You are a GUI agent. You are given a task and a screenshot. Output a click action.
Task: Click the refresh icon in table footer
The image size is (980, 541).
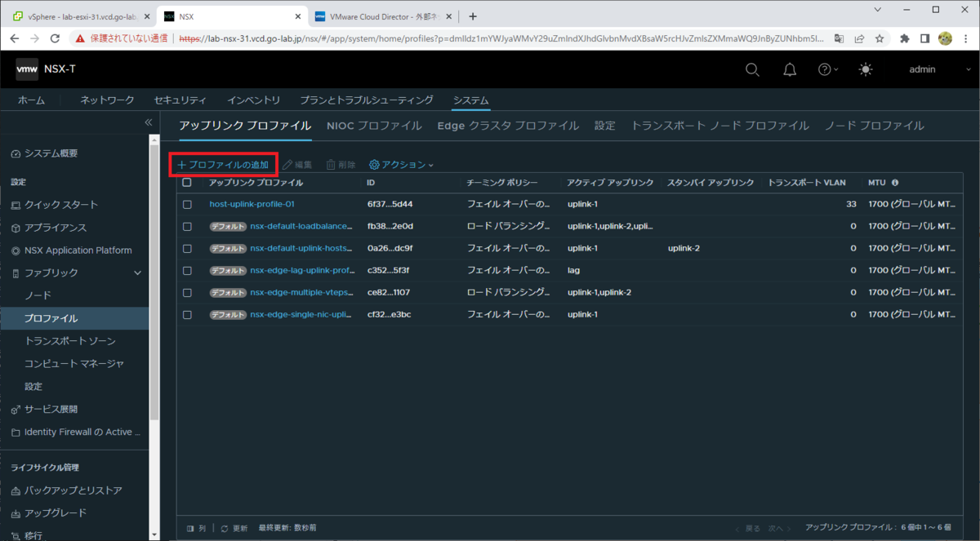(x=225, y=528)
